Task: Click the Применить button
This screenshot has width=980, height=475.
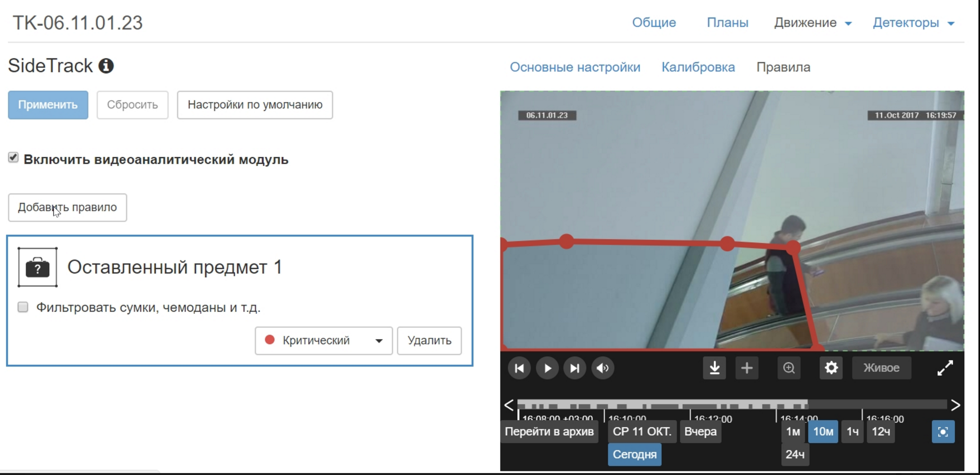Action: click(48, 105)
